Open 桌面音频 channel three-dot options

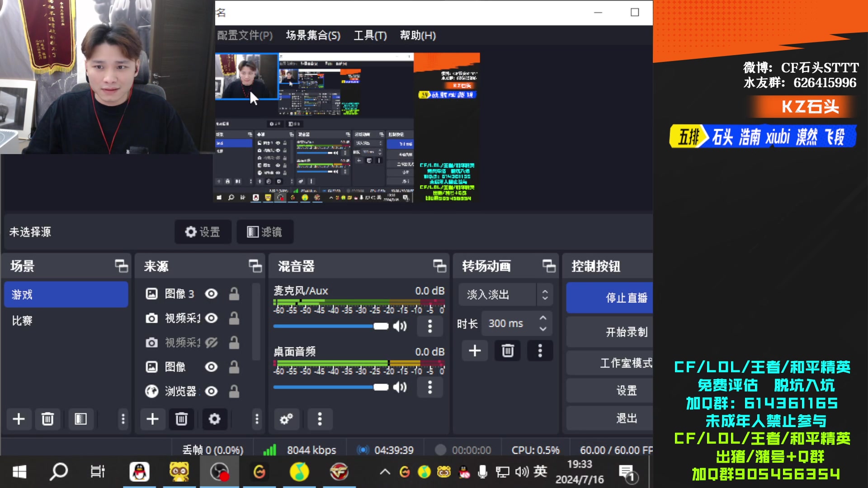(430, 387)
